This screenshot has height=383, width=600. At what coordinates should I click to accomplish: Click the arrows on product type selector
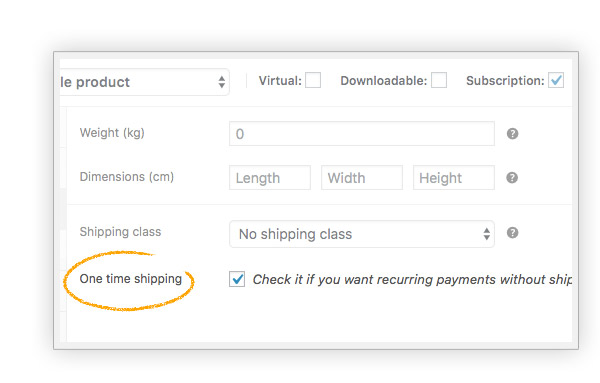(222, 82)
